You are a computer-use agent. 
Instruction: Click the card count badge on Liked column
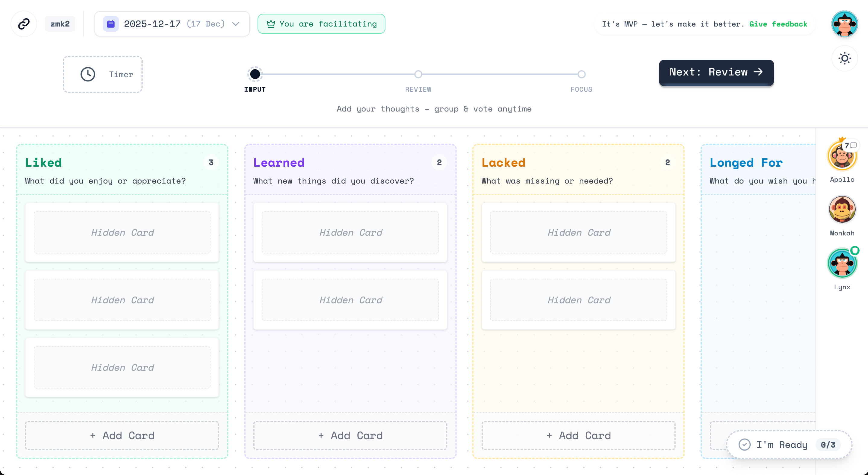click(211, 162)
